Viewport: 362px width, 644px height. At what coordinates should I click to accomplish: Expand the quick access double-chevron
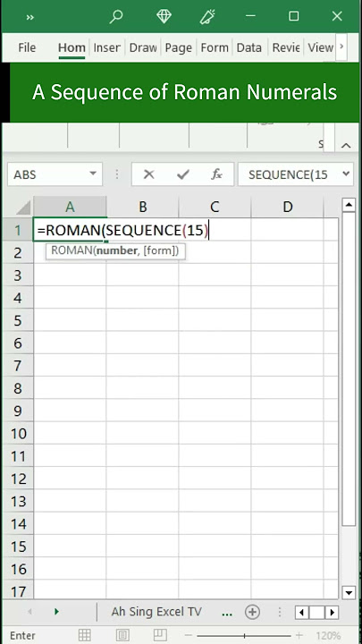point(30,17)
